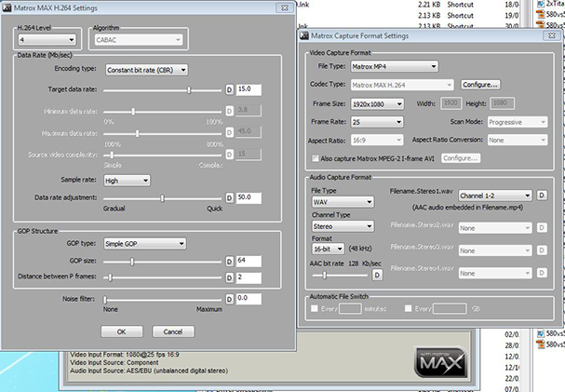Click Cancel in H.264 Settings
565x392 pixels.
tap(173, 331)
